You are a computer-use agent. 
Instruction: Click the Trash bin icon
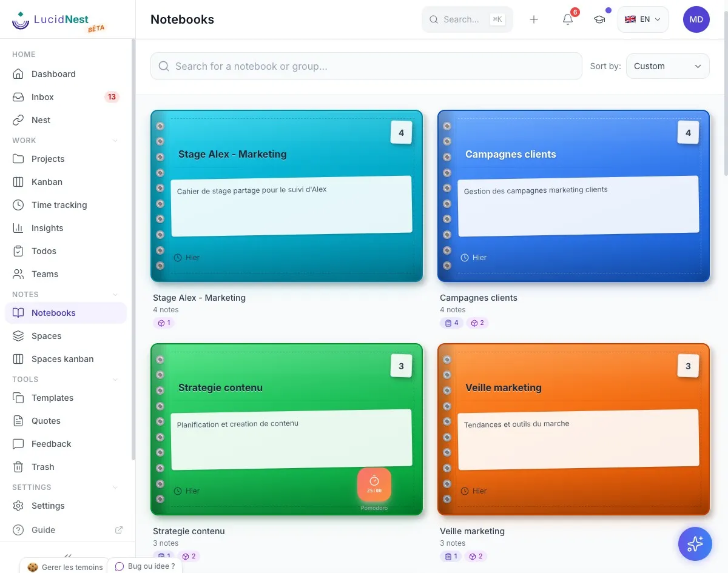[x=19, y=467]
